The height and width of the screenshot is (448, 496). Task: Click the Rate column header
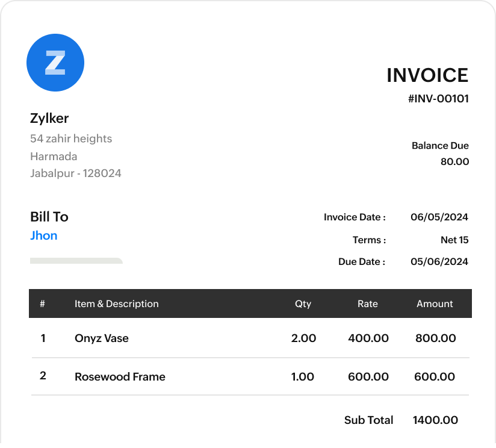tap(368, 304)
